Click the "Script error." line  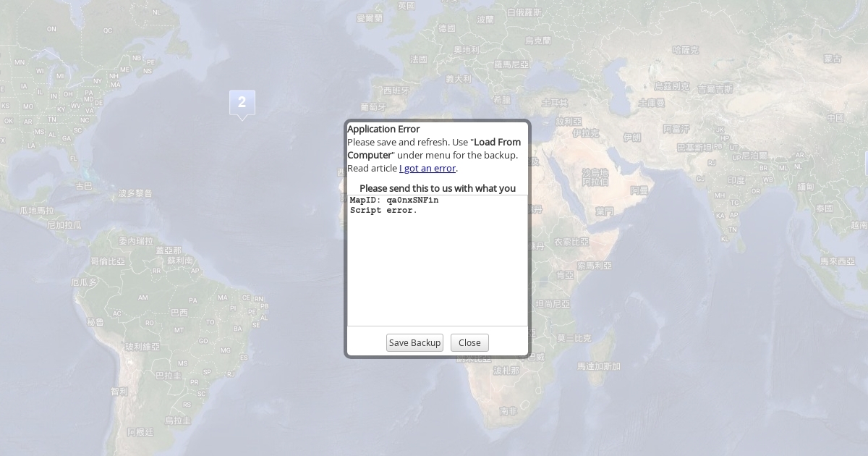point(383,211)
